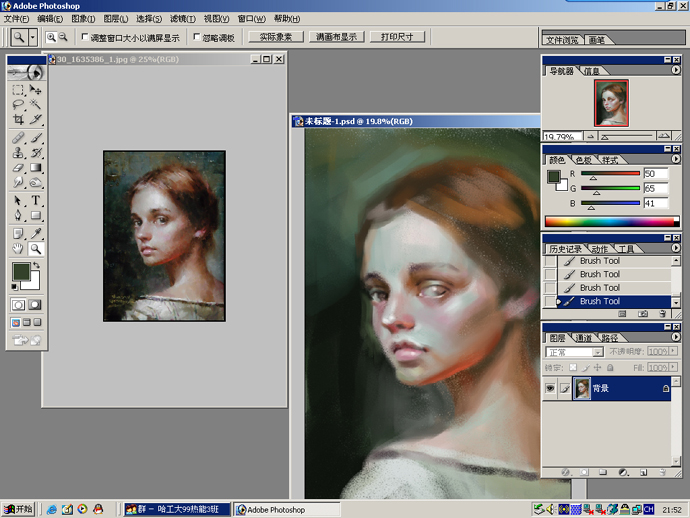
Task: Select the Healing Brush tool
Action: tap(18, 138)
